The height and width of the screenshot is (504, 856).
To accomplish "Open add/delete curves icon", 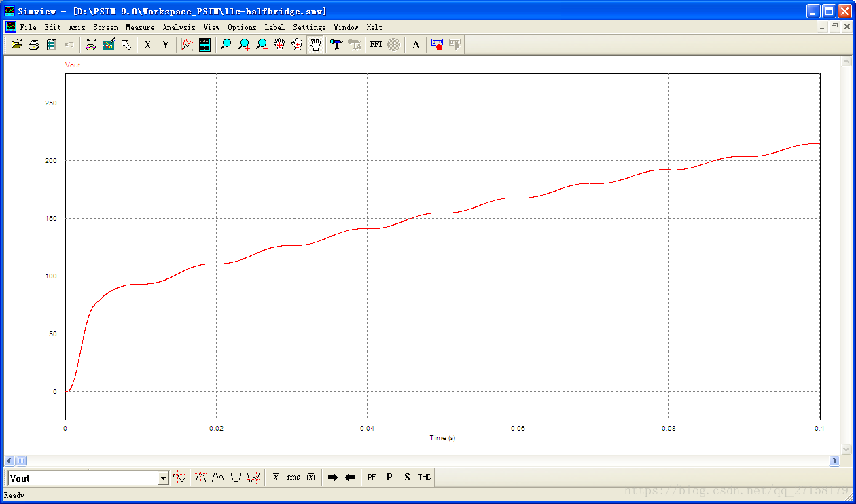I will pos(108,45).
